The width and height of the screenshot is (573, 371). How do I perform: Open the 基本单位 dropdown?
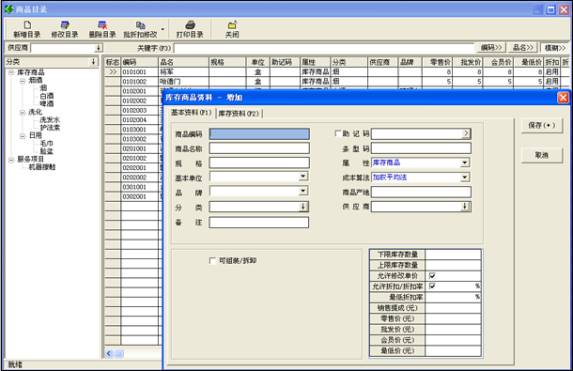[x=303, y=177]
